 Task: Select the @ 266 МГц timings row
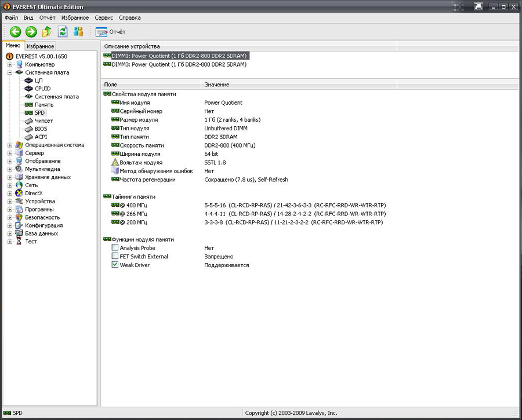coord(248,214)
